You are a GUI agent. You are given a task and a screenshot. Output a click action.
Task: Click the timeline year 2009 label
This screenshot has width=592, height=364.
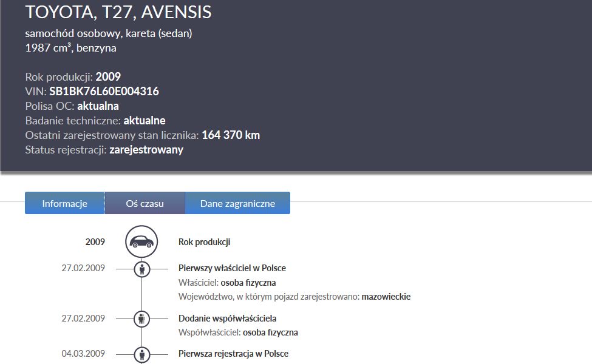pos(95,242)
